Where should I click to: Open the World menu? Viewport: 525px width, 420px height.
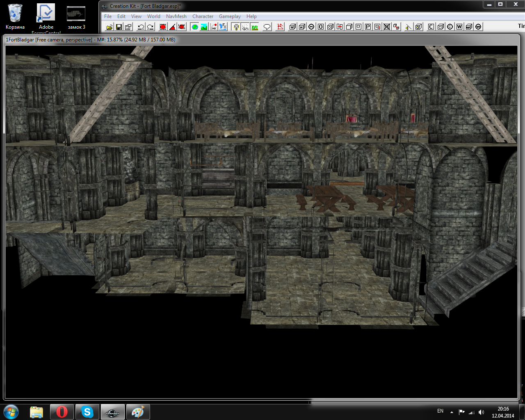pyautogui.click(x=154, y=16)
